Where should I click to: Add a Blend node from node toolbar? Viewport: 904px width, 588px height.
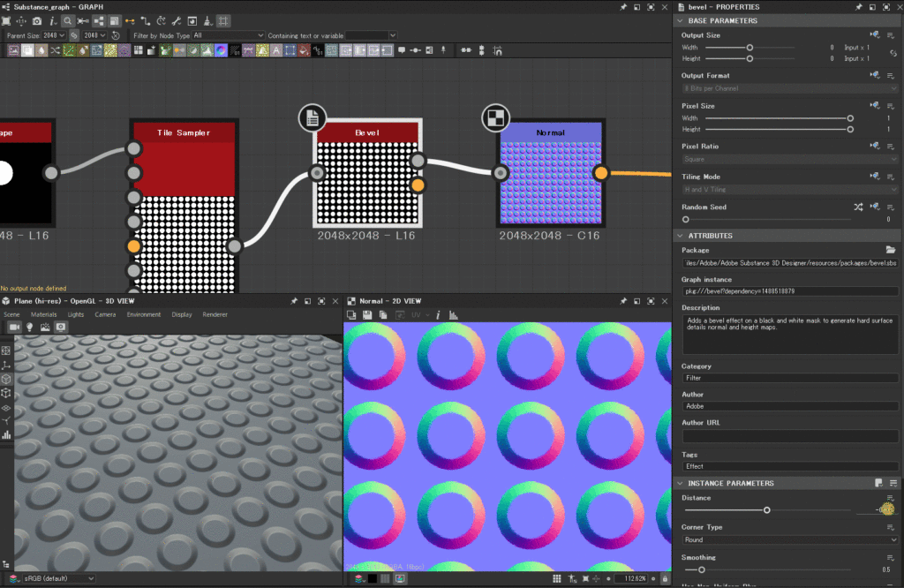(x=27, y=50)
